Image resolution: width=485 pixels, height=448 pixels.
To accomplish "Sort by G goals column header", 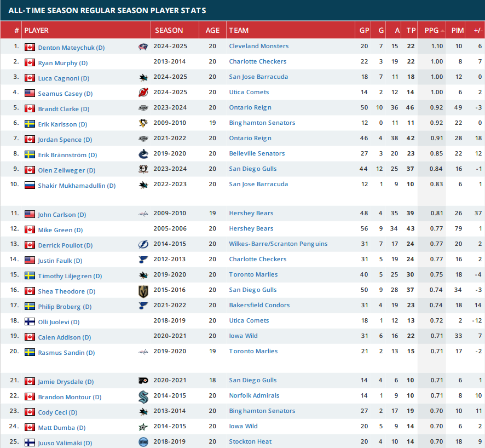I will point(378,30).
